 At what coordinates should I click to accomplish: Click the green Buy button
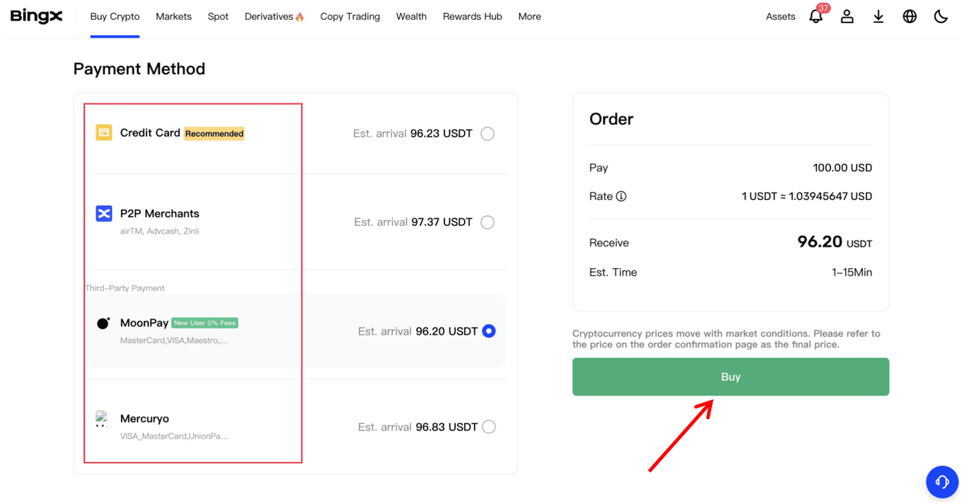pos(730,377)
